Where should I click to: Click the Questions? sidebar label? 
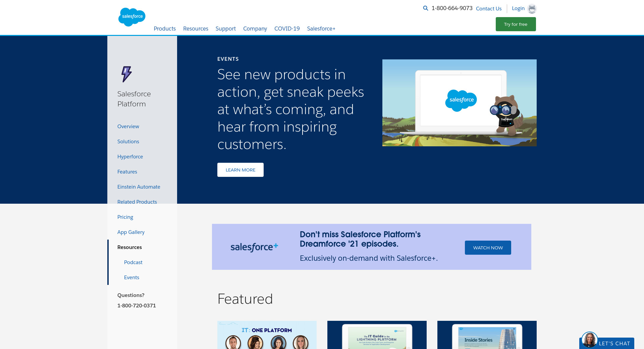click(x=131, y=295)
